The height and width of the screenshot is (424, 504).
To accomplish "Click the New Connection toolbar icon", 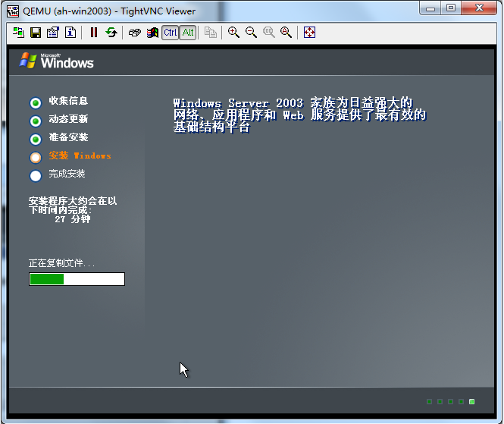I will pos(19,33).
